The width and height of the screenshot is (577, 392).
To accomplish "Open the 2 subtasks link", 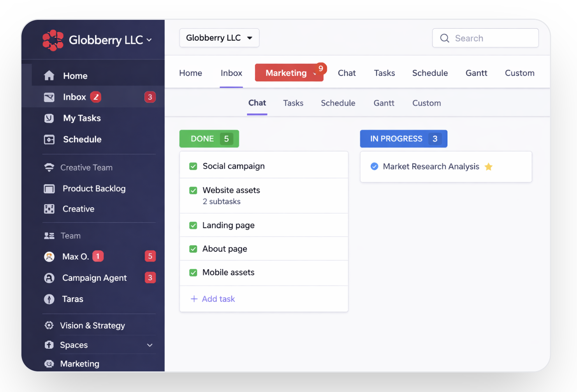I will pyautogui.click(x=221, y=201).
